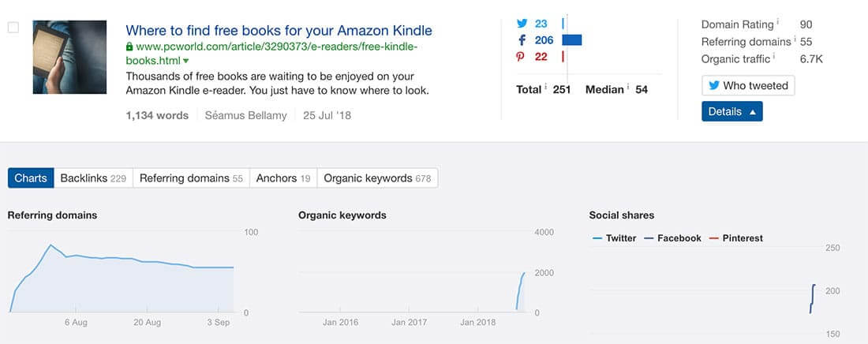868x344 pixels.
Task: Open the URL dropdown arrow after pcworld link
Action: tap(186, 61)
